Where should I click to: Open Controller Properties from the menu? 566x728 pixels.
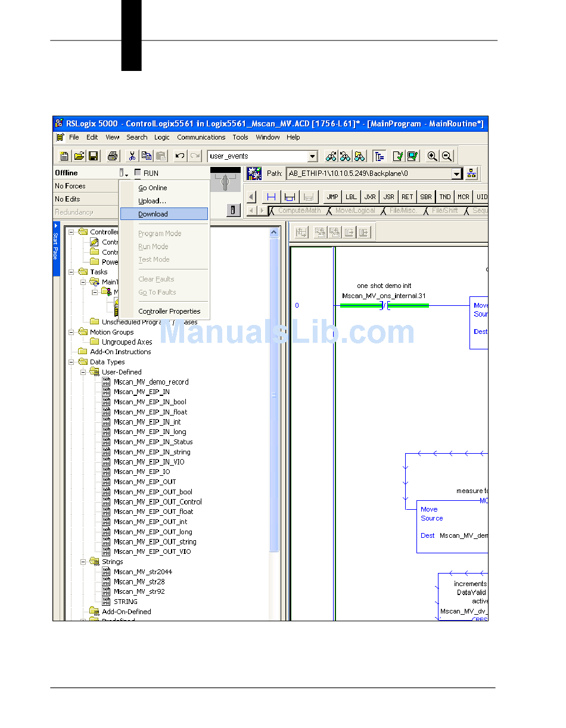click(x=164, y=311)
